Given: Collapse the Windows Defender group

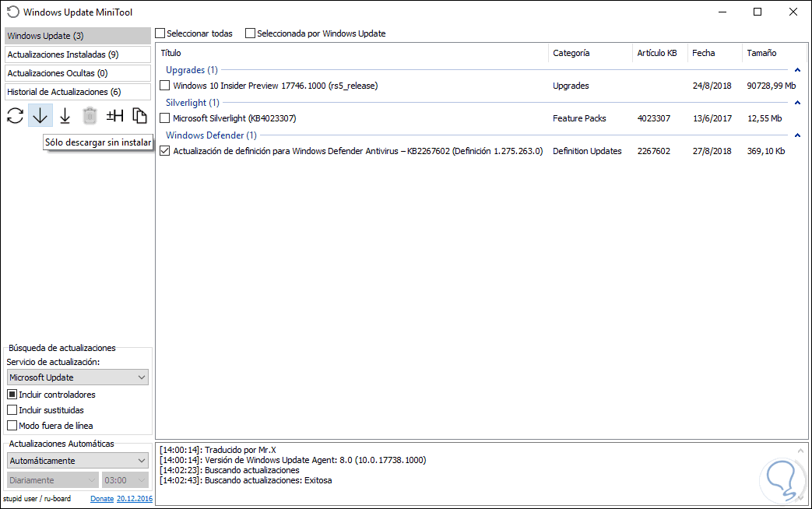Looking at the screenshot, I should tap(797, 135).
